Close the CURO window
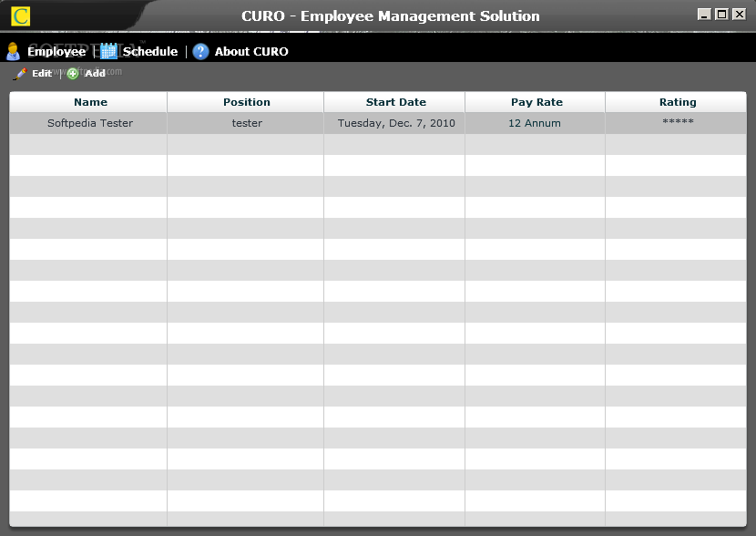 click(x=739, y=15)
